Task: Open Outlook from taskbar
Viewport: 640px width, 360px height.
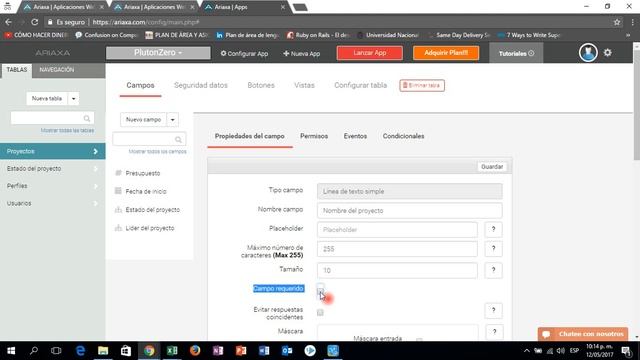Action: click(287, 351)
